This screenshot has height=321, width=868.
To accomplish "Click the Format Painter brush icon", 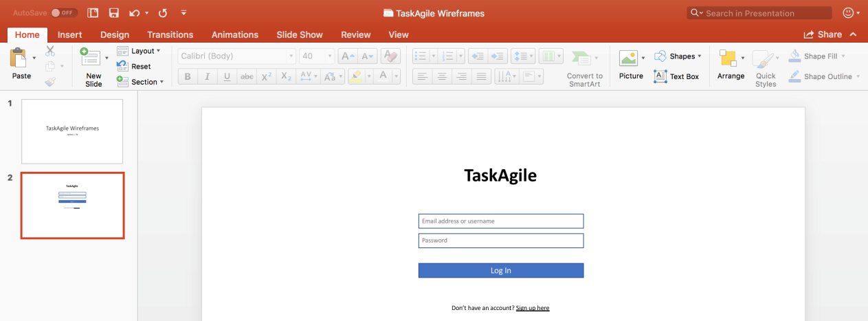I will (50, 82).
